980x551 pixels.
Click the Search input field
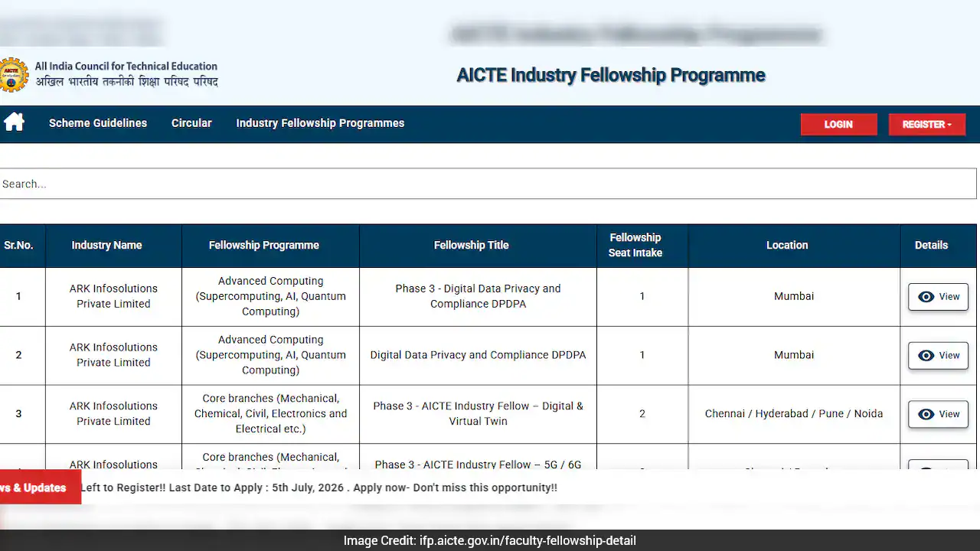click(x=488, y=184)
